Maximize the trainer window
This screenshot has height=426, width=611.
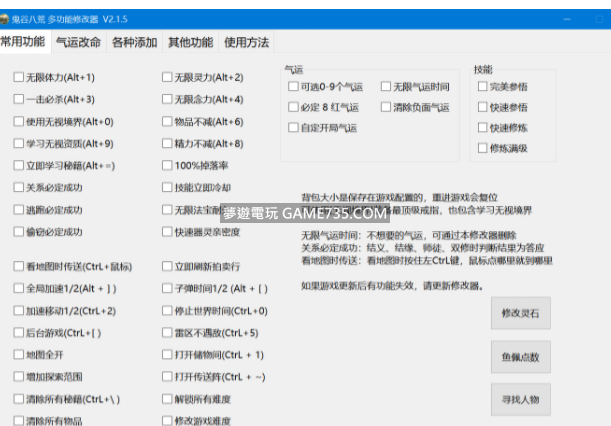pyautogui.click(x=600, y=19)
